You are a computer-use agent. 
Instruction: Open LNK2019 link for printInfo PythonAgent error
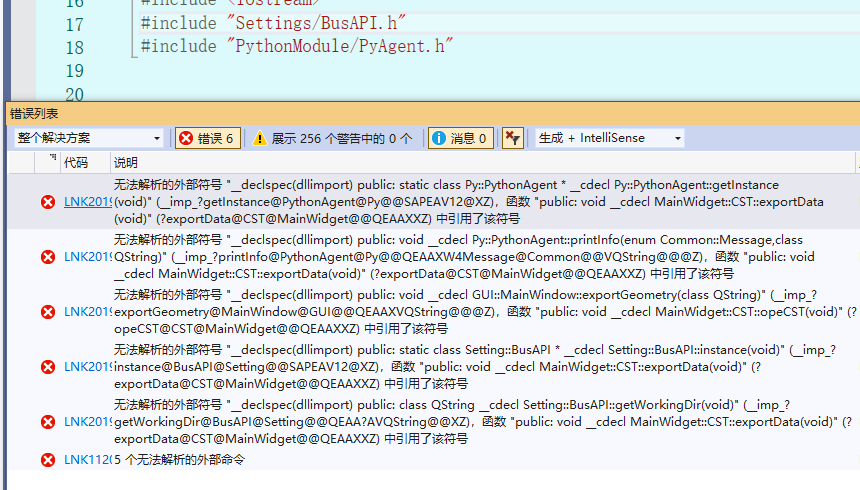[88, 257]
